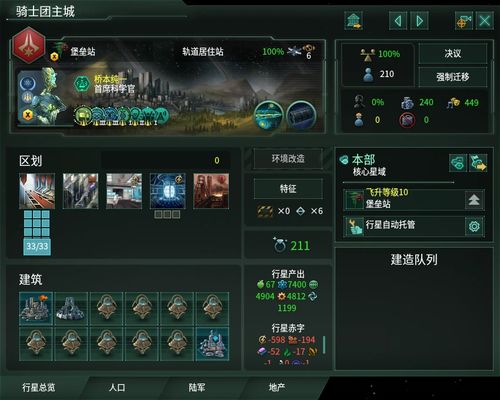Open the 地产 holdings tab
Viewport: 500px width, 400px height.
pyautogui.click(x=277, y=387)
